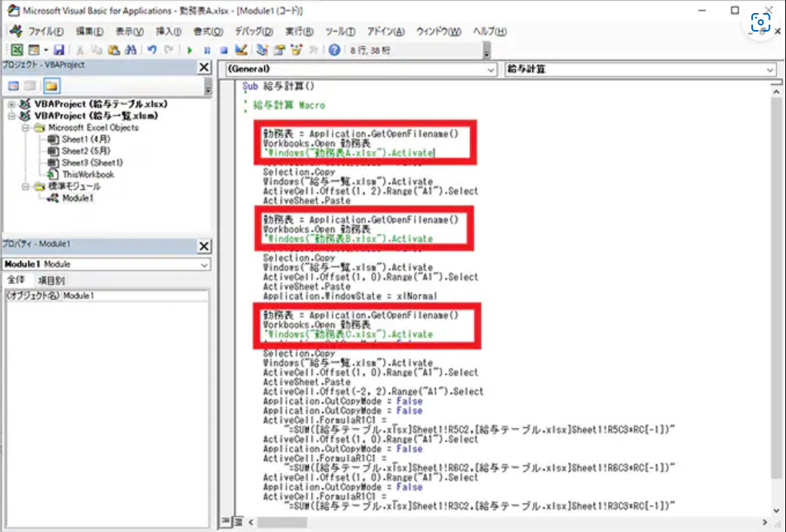Image resolution: width=786 pixels, height=532 pixels.
Task: Click the code vertical scrollbar up arrow
Action: coord(776,92)
